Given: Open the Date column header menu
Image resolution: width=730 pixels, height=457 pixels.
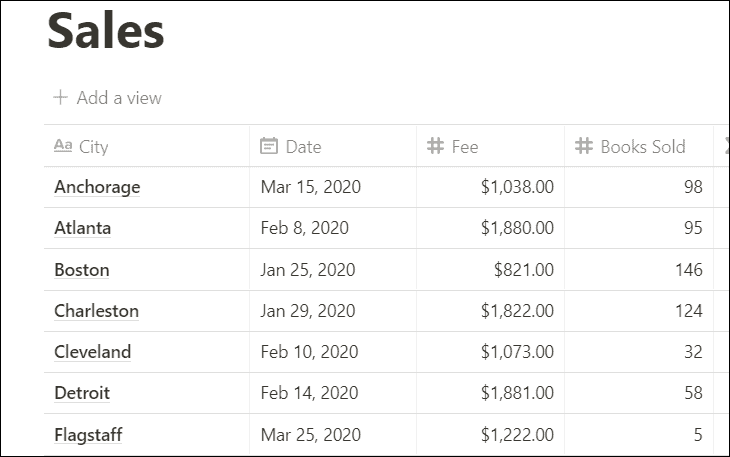Looking at the screenshot, I should click(x=333, y=146).
